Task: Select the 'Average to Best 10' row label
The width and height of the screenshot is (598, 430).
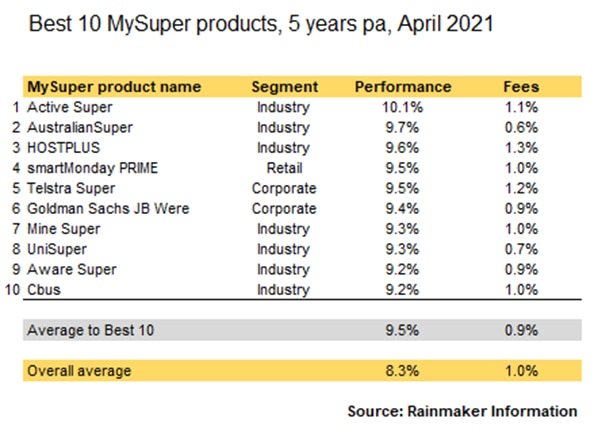Action: coord(90,330)
